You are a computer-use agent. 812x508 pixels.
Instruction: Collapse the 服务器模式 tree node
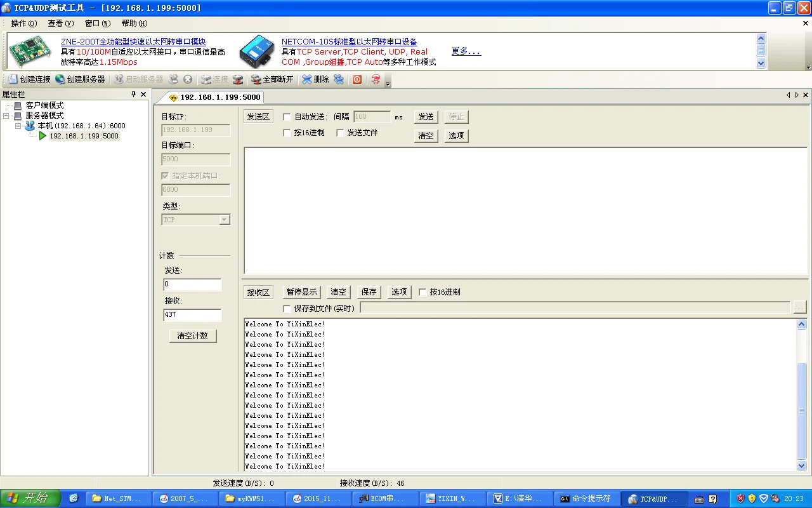pyautogui.click(x=6, y=116)
